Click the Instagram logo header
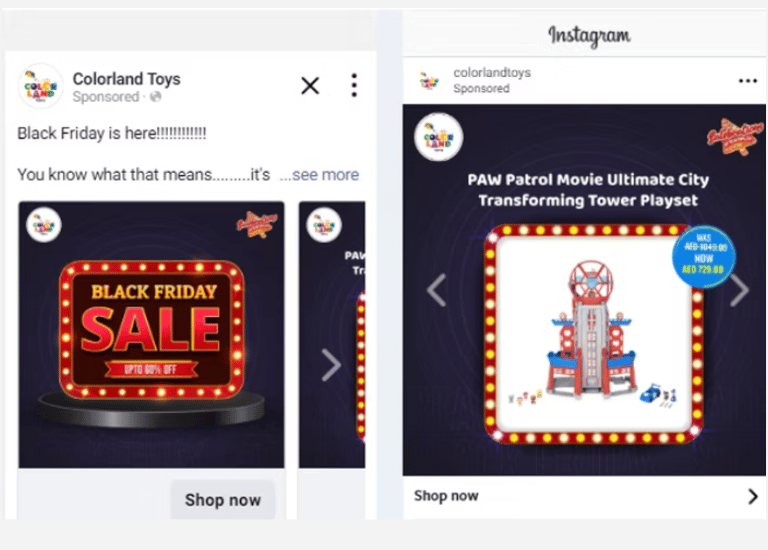 [589, 36]
